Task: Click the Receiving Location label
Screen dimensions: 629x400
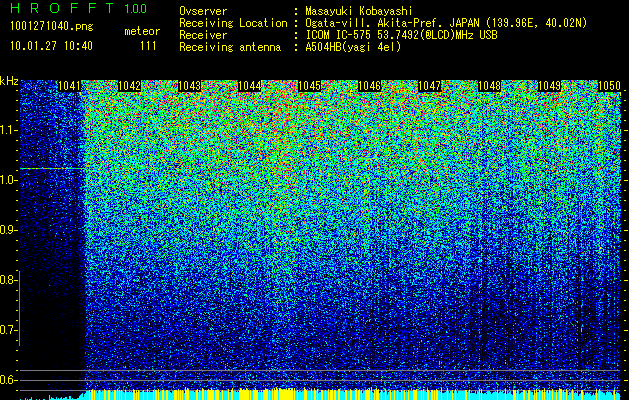Action: pyautogui.click(x=233, y=23)
